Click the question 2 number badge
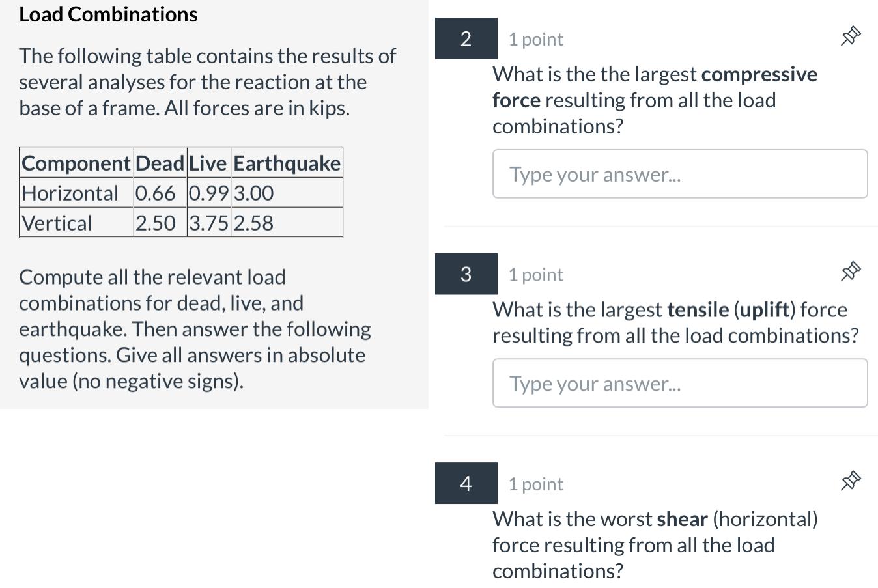 pos(466,38)
